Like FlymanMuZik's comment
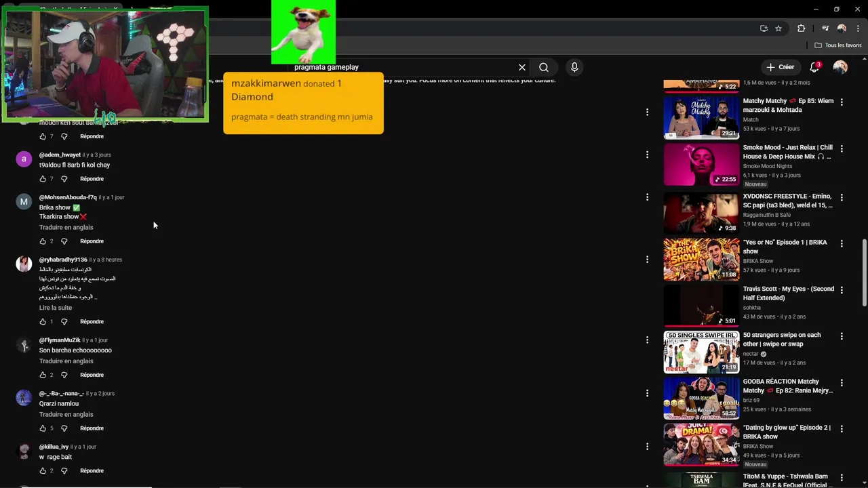The height and width of the screenshot is (488, 868). (43, 375)
